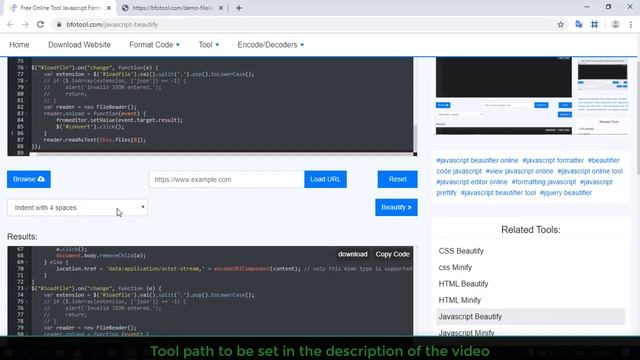
Task: Go to Home in the site menu
Action: pos(19,45)
